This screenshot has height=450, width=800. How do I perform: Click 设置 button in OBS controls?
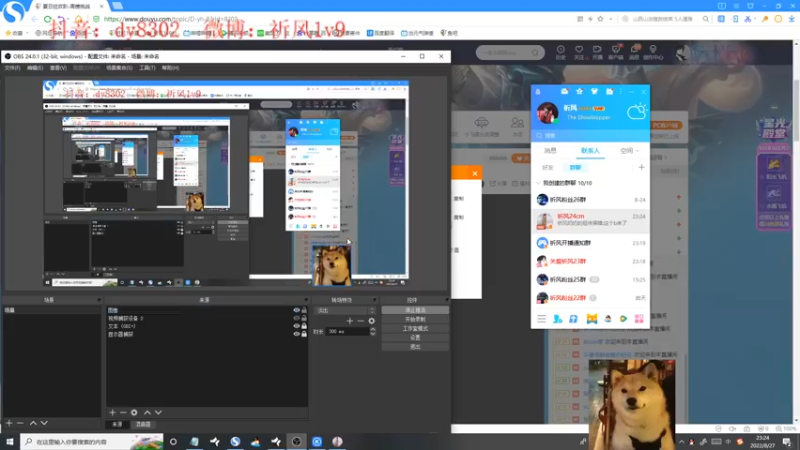point(415,338)
